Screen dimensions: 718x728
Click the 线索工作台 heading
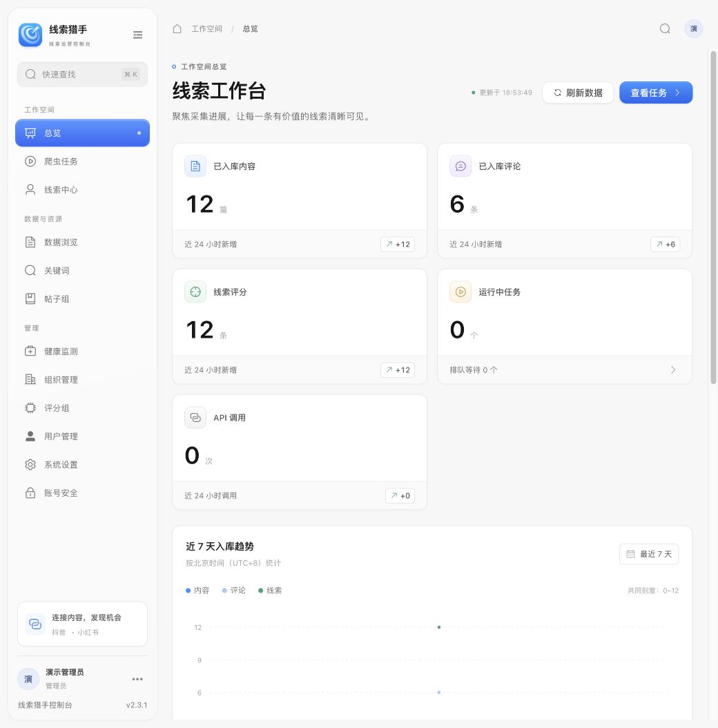click(219, 90)
